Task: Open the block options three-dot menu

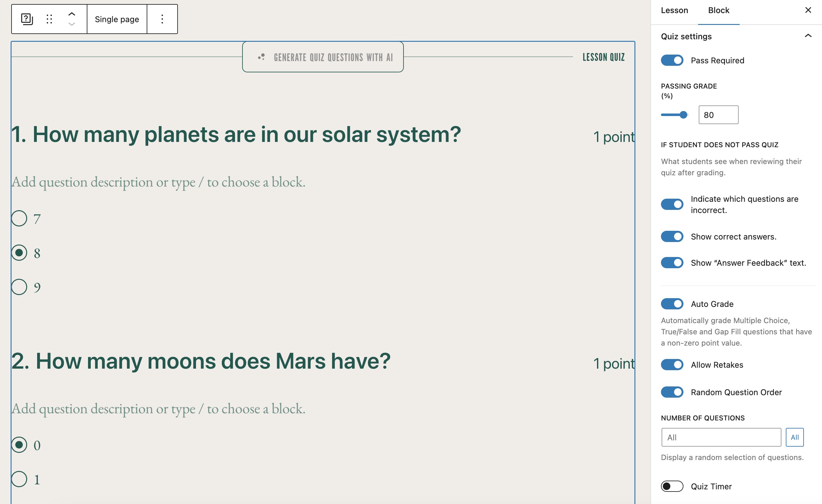Action: pos(162,19)
